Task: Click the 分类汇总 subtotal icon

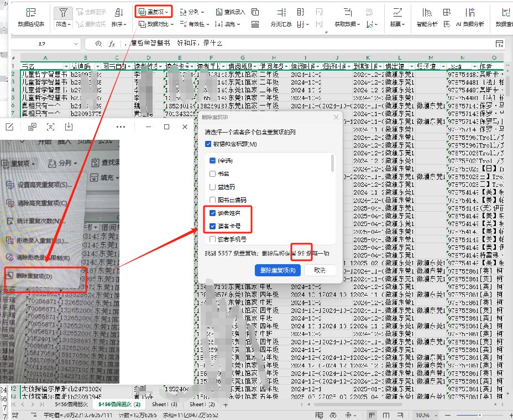Action: tap(281, 13)
